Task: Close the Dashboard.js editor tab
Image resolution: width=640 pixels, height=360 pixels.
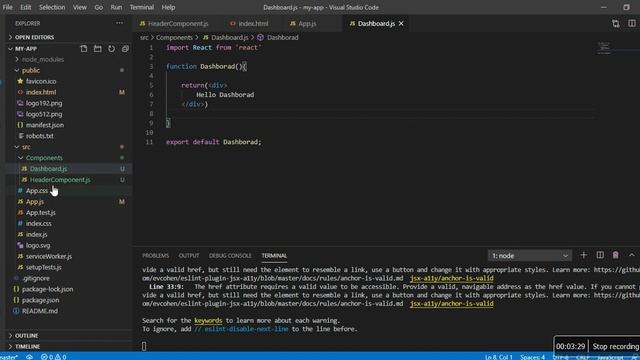Action: 401,24
